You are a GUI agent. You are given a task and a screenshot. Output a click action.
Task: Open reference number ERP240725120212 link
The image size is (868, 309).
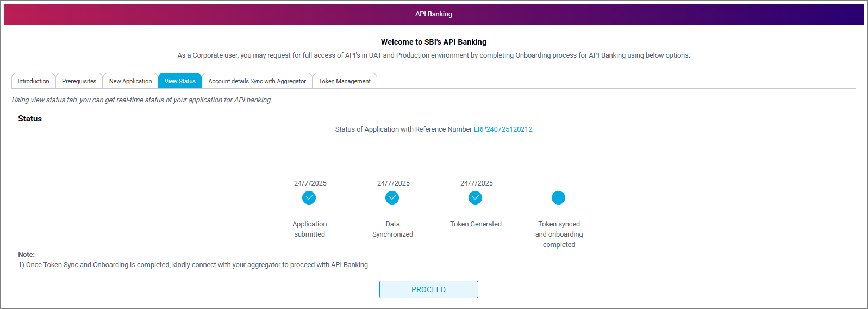[503, 129]
